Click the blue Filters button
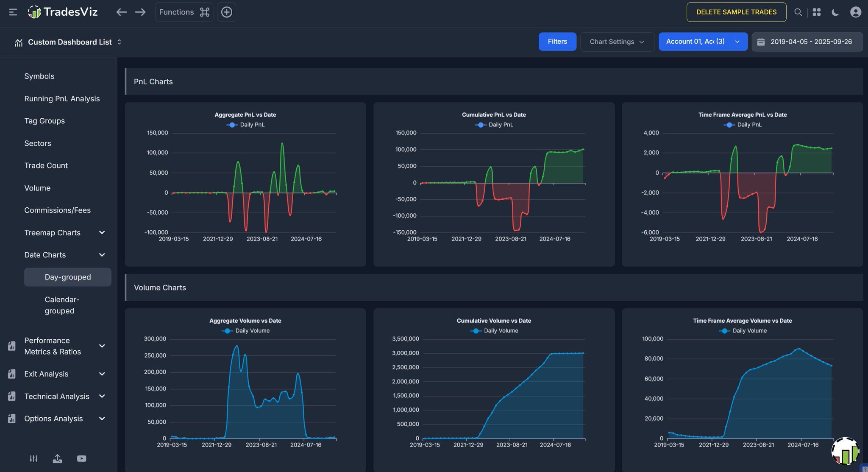 557,42
